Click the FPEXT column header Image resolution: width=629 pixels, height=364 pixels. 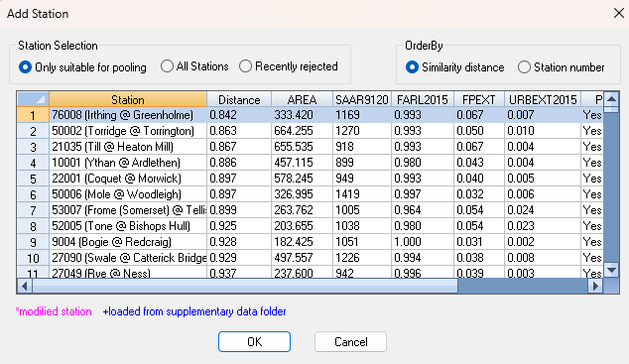479,99
